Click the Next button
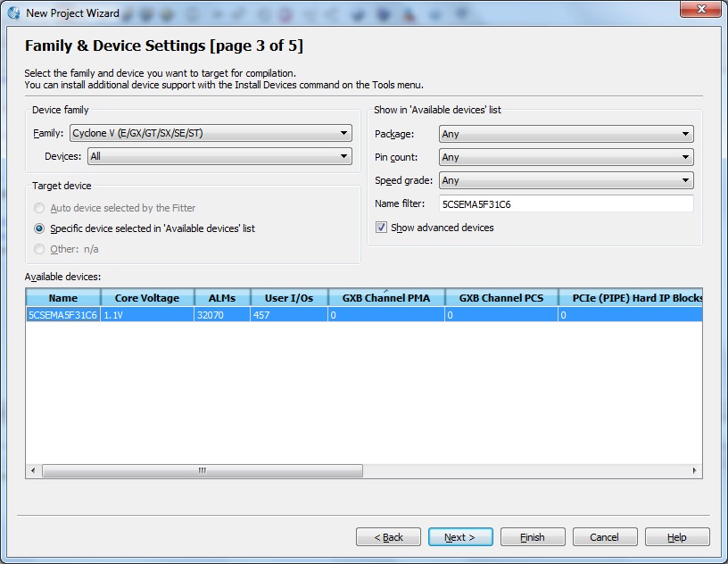This screenshot has height=564, width=728. click(x=460, y=536)
